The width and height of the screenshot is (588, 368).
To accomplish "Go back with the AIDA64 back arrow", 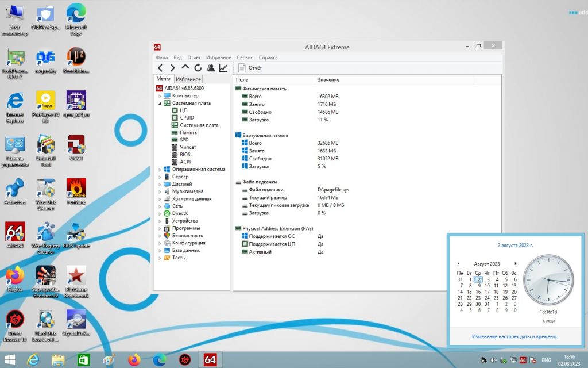I will [160, 68].
